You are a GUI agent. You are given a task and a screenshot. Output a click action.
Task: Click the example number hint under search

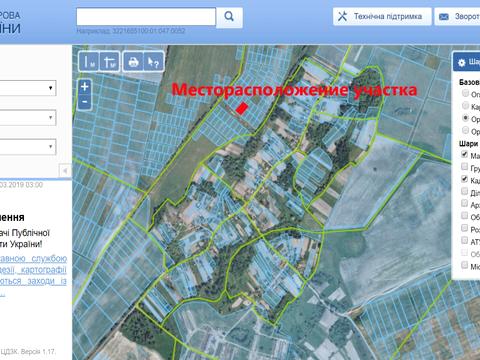(x=131, y=31)
